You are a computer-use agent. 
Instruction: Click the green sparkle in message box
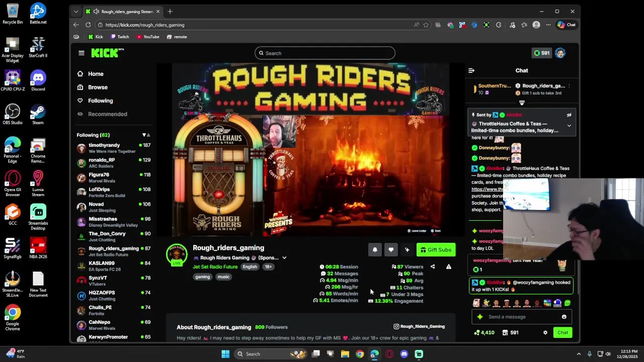479,317
